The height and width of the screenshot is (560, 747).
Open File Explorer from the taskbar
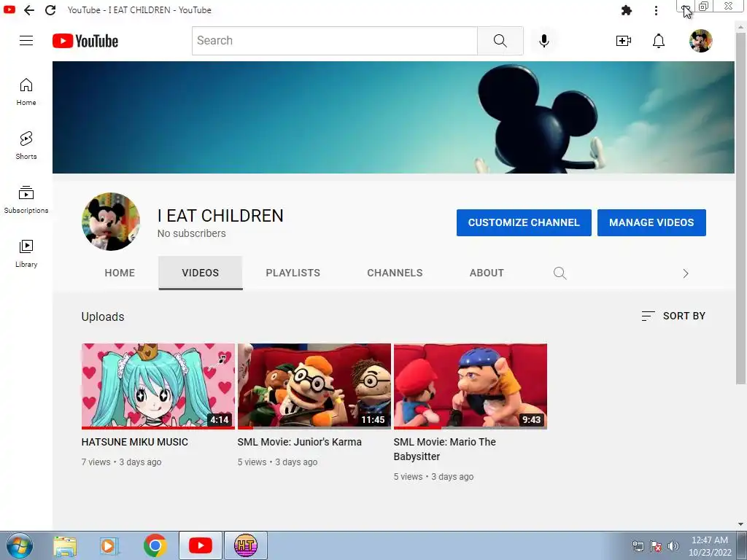point(65,545)
